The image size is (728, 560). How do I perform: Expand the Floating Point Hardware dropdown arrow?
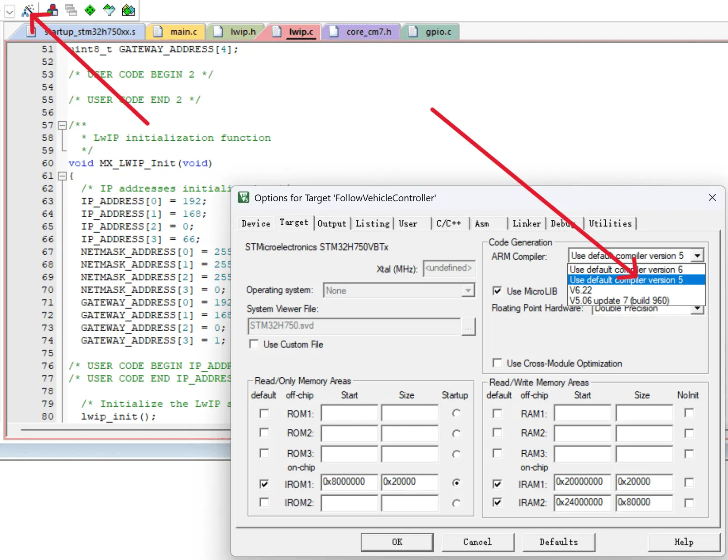[698, 308]
